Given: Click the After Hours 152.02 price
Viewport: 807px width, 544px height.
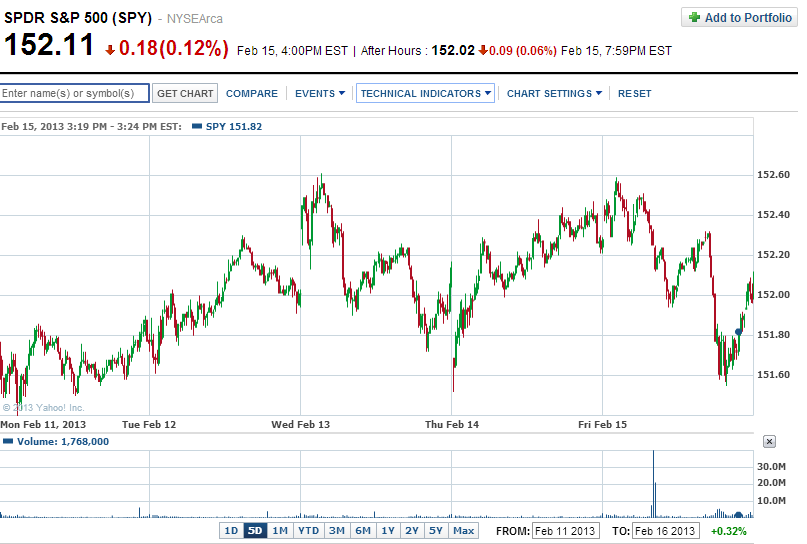Looking at the screenshot, I should coord(452,50).
